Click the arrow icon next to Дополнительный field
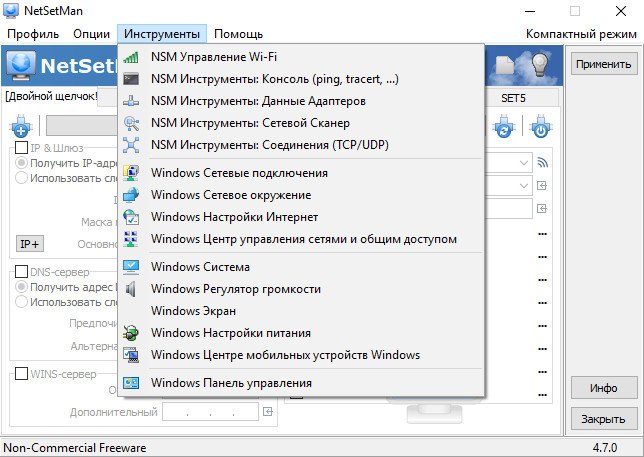The height and width of the screenshot is (457, 644). point(268,411)
